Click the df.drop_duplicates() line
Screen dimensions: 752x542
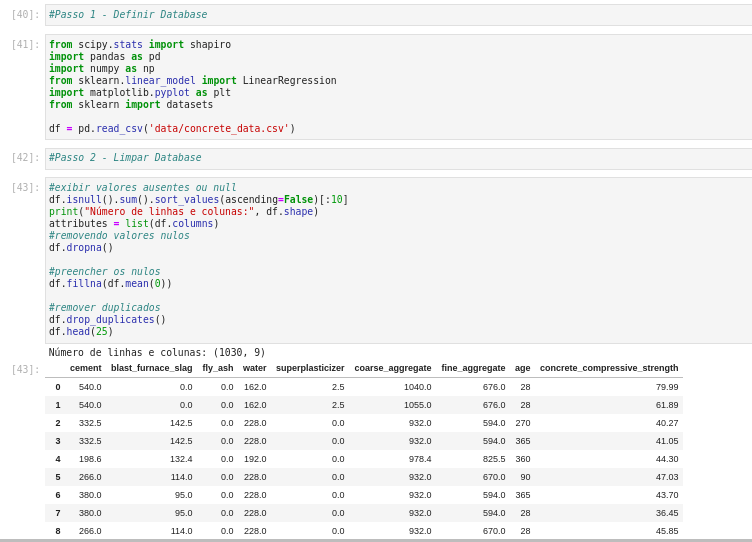[x=107, y=319]
